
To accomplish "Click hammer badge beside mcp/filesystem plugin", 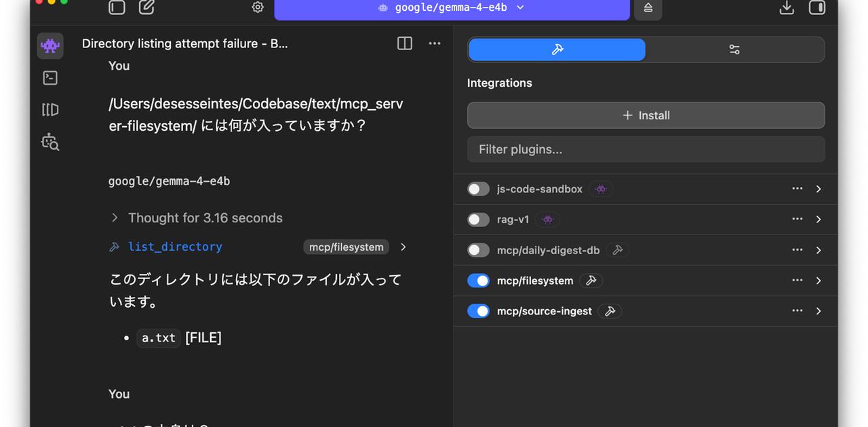I will pos(591,281).
